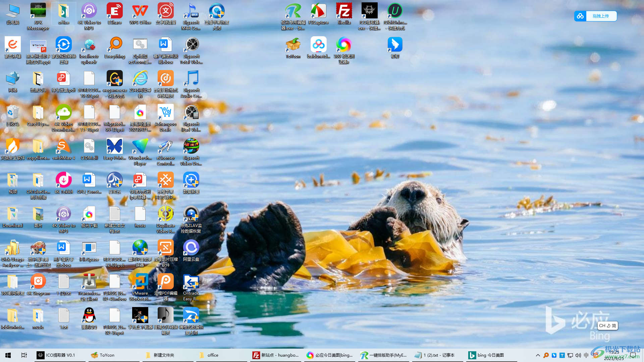
Task: Switch to 一键排版助手 taskbar window
Action: 384,355
